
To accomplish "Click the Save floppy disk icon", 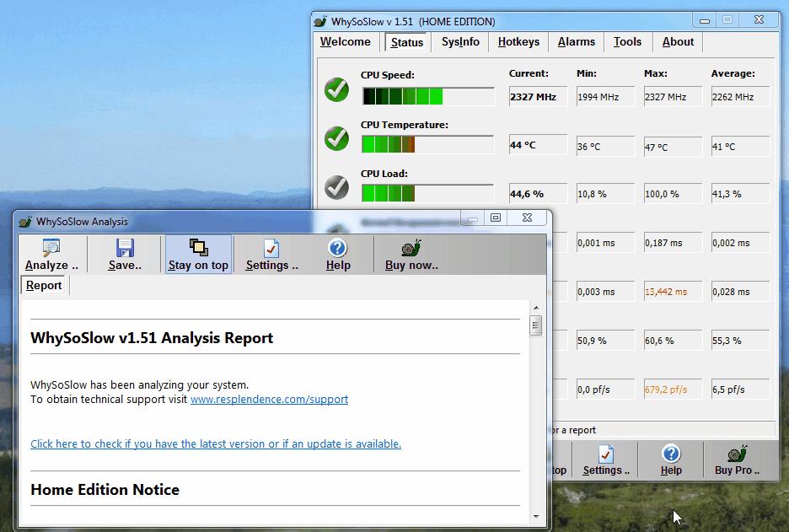I will [x=125, y=248].
